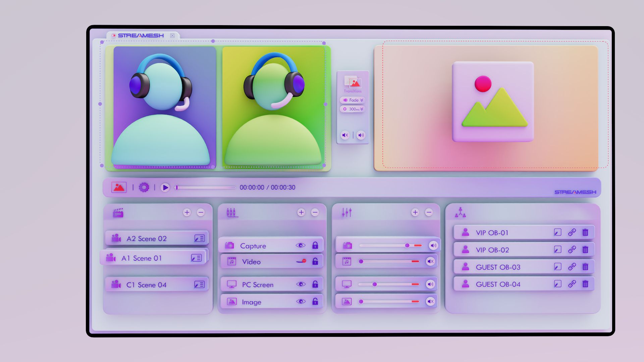644x362 pixels.
Task: Delete the VIP OB-01 guest entry
Action: click(585, 232)
